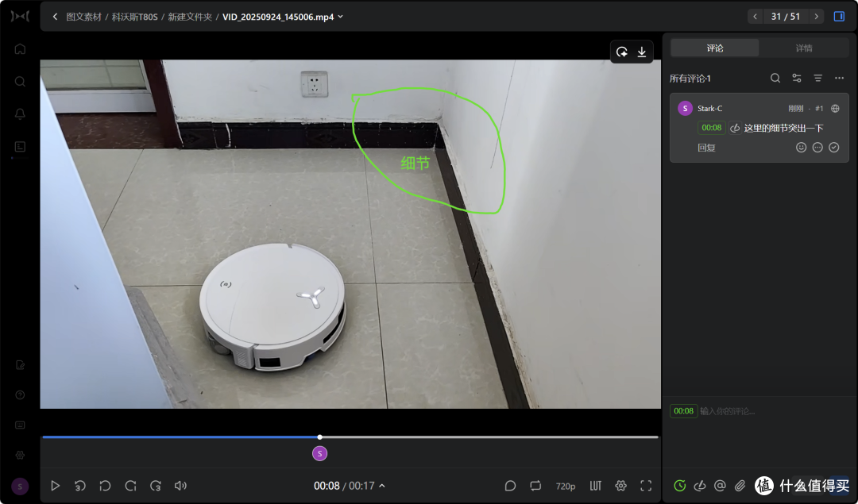Viewport: 858px width, 504px height.
Task: Open the notifications bell in sidebar
Action: tap(20, 113)
